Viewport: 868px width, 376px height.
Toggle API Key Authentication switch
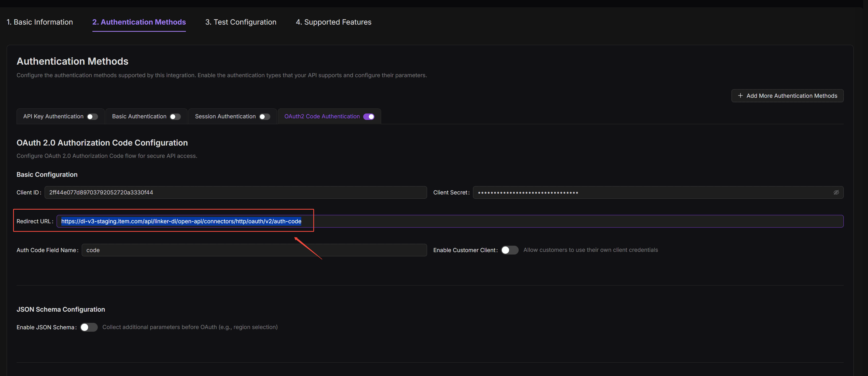pos(92,117)
